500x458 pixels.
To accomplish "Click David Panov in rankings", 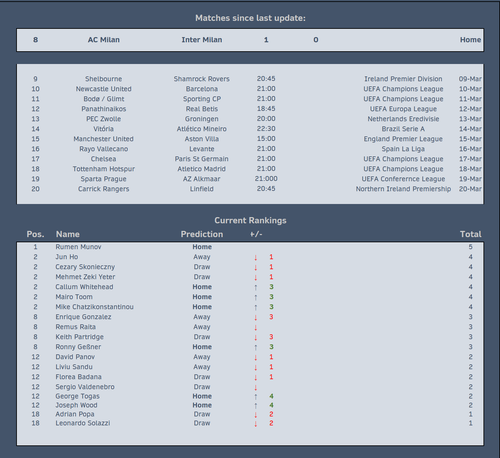I will pyautogui.click(x=75, y=357).
